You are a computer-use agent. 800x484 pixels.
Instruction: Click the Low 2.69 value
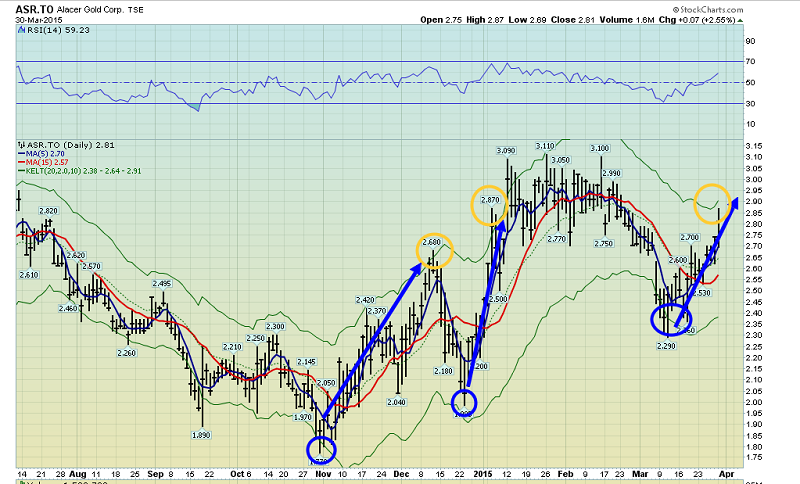point(527,20)
